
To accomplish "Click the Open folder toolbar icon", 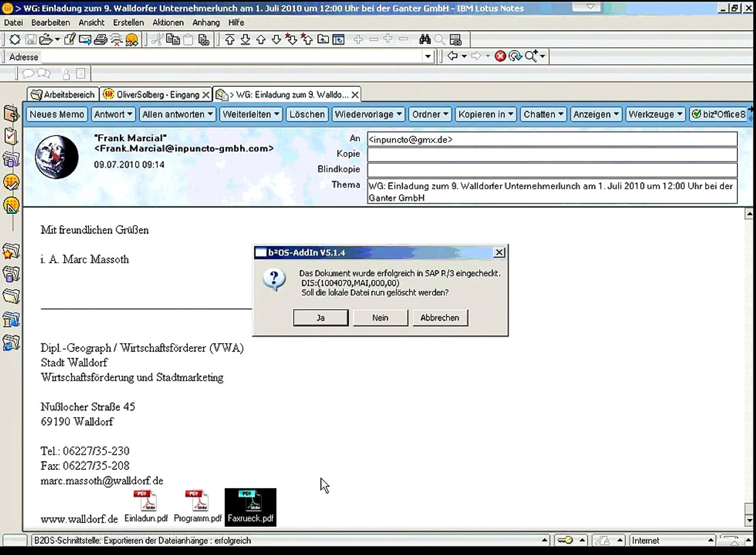I will pos(46,40).
